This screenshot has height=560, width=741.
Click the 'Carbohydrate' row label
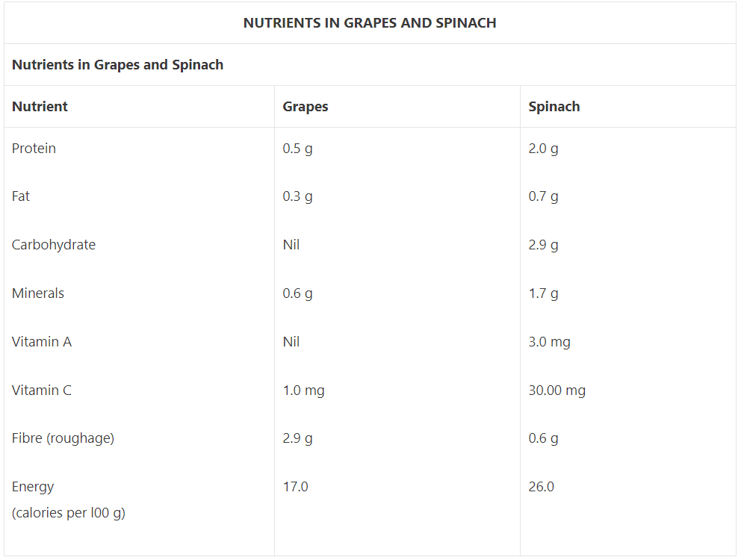point(53,245)
